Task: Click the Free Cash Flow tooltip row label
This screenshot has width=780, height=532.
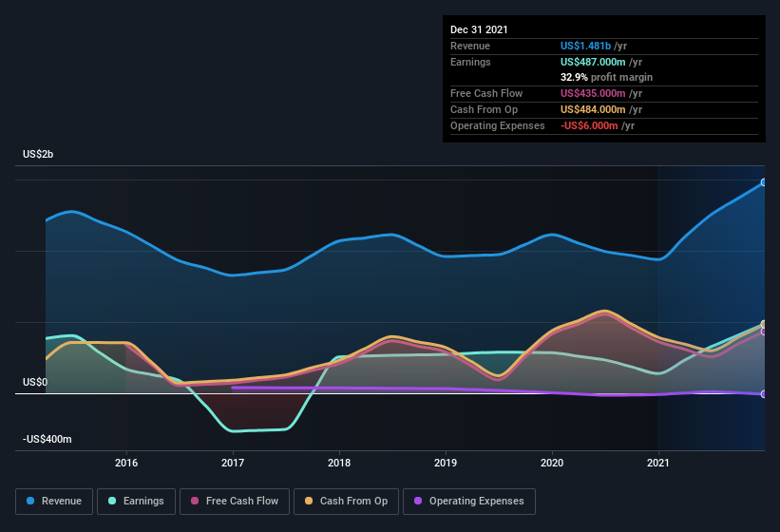Action: pos(486,93)
